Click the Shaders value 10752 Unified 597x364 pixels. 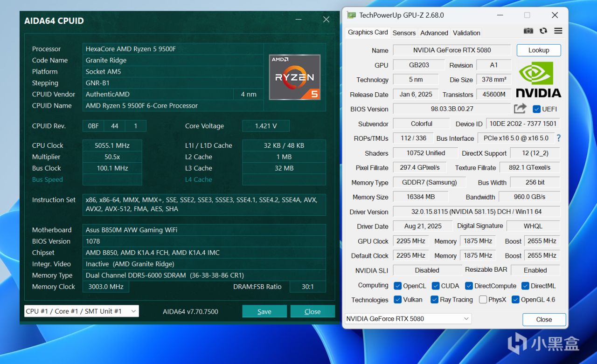tap(425, 153)
